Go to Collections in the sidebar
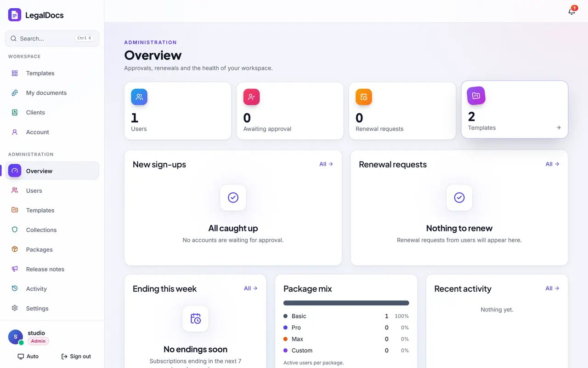 [x=52, y=230]
